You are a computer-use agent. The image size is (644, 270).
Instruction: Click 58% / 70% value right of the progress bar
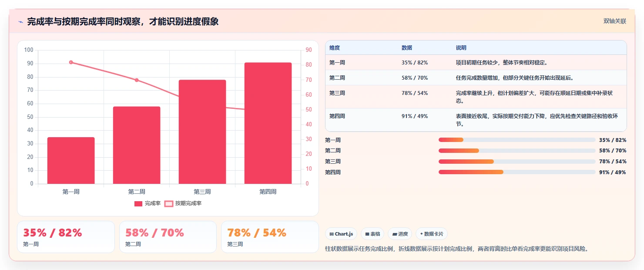point(613,151)
